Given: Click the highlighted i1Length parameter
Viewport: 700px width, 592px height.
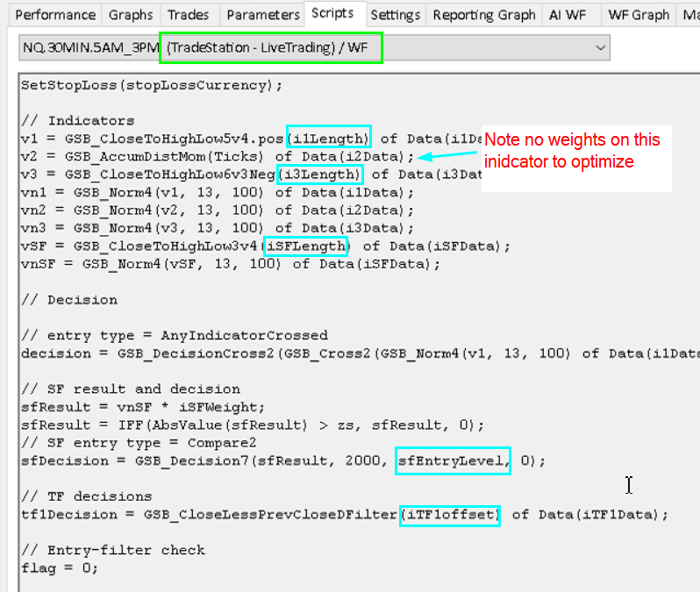Looking at the screenshot, I should pyautogui.click(x=330, y=138).
